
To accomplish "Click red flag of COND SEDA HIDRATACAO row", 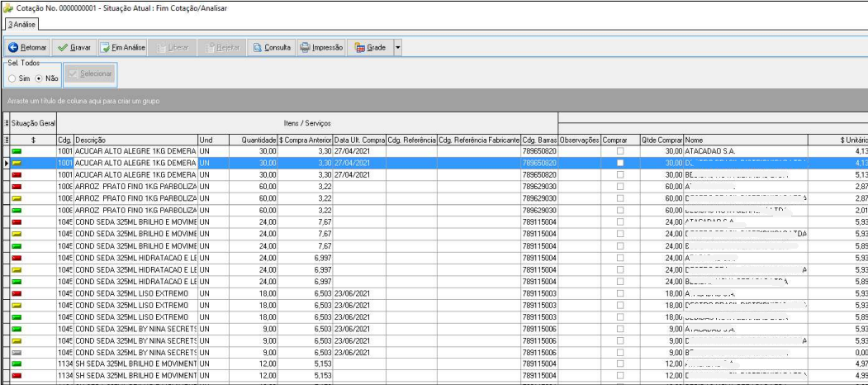I will point(17,258).
